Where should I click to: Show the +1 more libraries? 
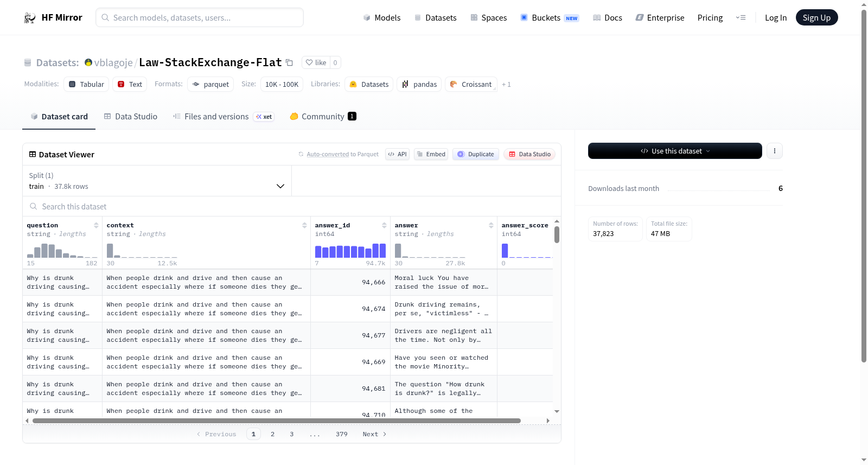(506, 85)
